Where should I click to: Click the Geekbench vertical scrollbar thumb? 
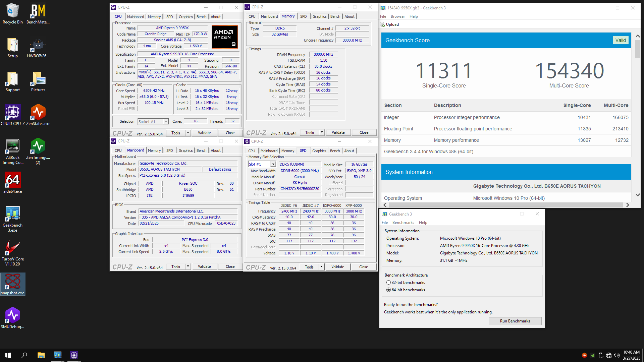point(638,50)
